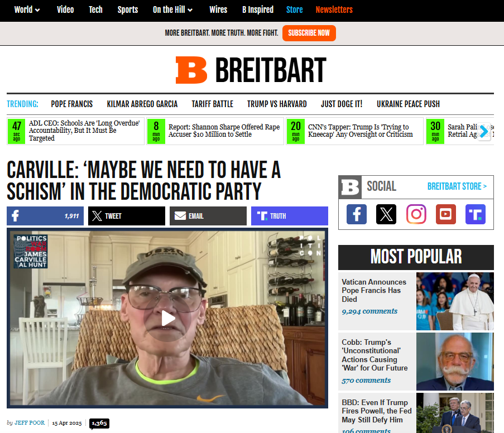Viewport: 504px width, 433px height.
Task: Share the article via Email button
Action: (208, 216)
